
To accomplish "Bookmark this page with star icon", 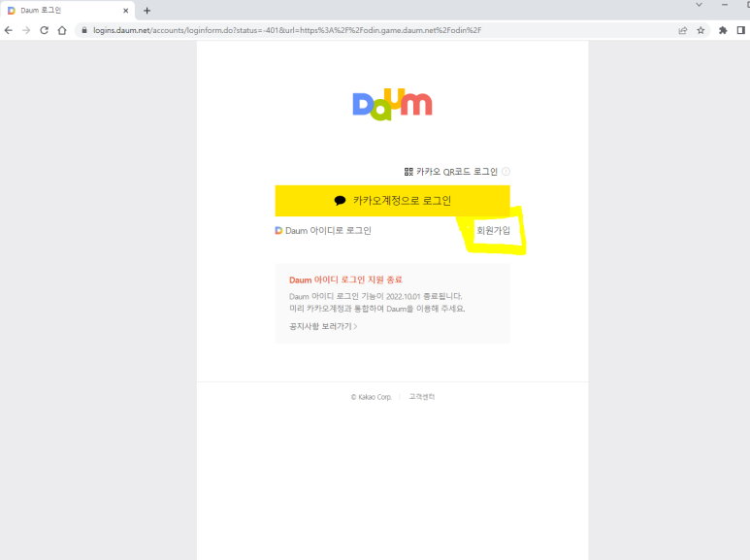I will 701,30.
